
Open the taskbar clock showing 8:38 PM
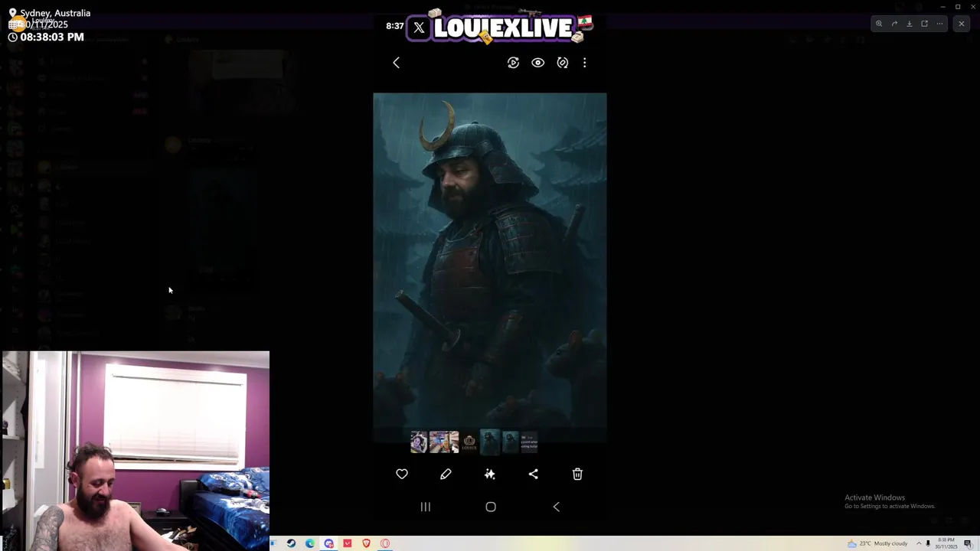[x=946, y=543]
